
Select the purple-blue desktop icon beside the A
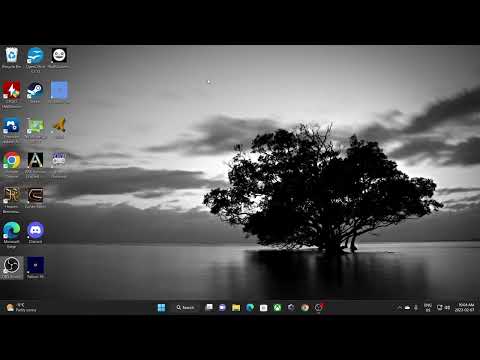coord(59,164)
